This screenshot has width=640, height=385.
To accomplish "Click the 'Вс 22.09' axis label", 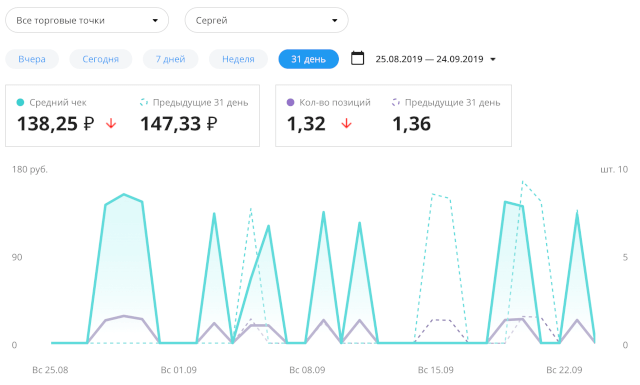I will (x=564, y=370).
